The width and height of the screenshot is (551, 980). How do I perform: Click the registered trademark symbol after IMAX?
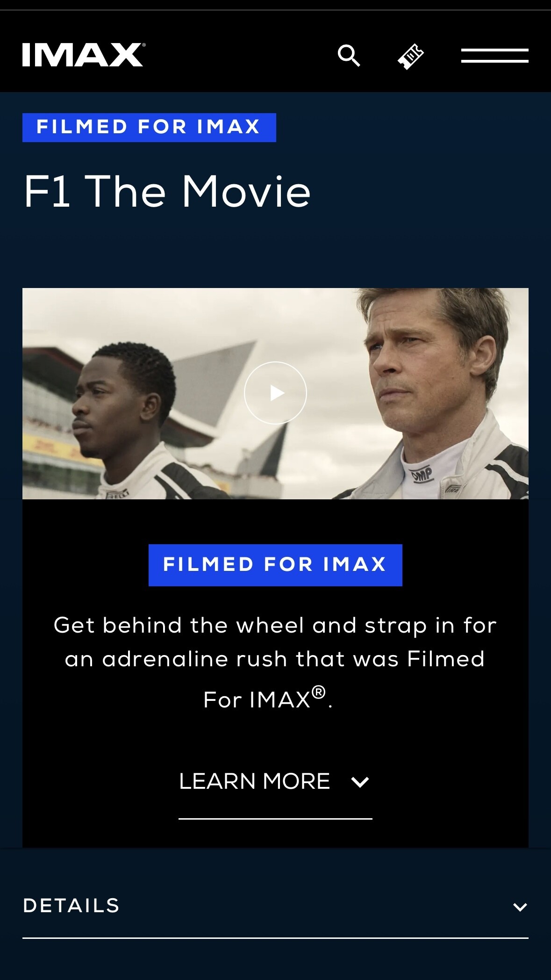pyautogui.click(x=319, y=692)
